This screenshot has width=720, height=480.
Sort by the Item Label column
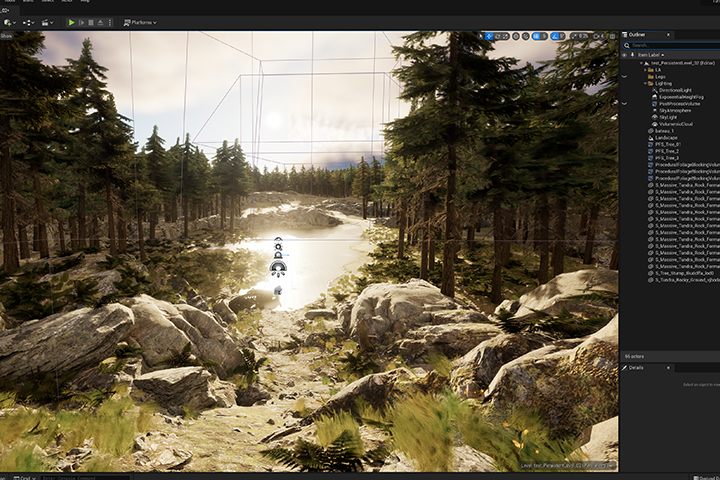tap(651, 55)
